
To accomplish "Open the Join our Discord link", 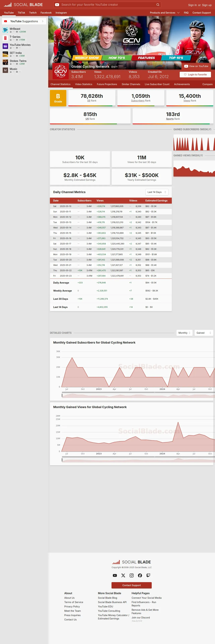I will point(141,617).
